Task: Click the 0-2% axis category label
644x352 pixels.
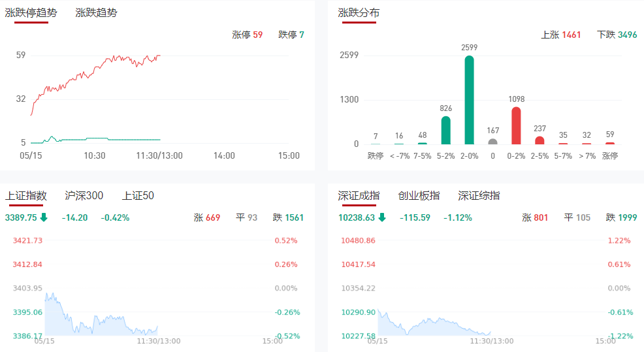Action: coord(516,156)
